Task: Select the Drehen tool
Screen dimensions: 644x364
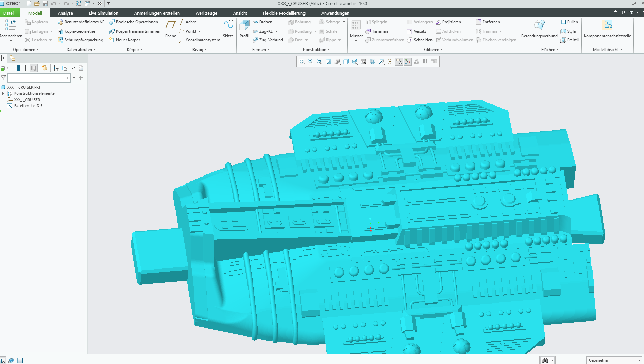Action: pos(262,22)
